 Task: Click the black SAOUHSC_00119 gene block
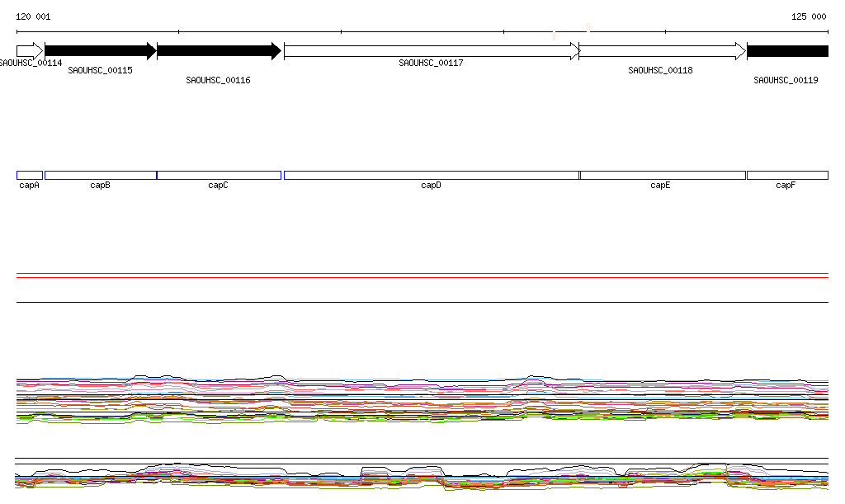click(x=787, y=51)
